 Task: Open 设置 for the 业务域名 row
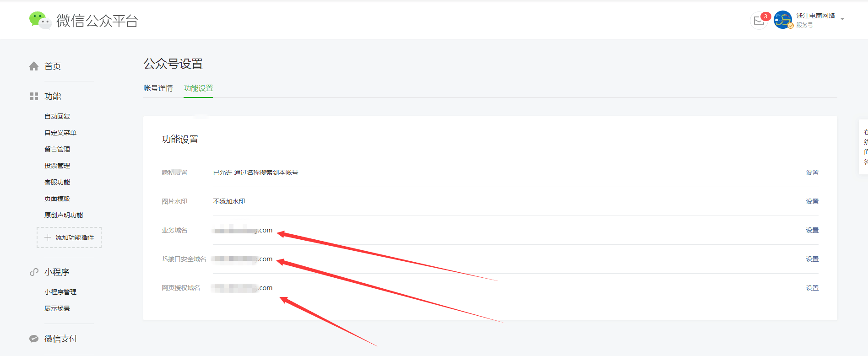point(812,230)
